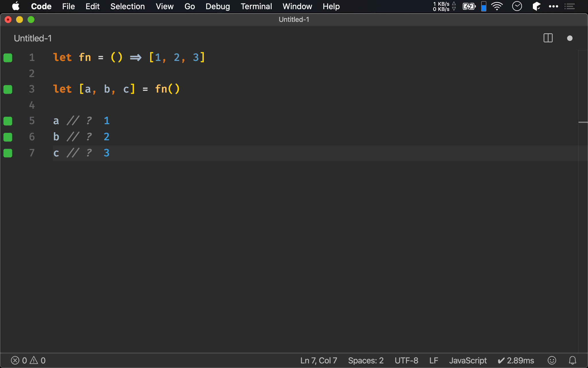
Task: Click the unsaved changes dot icon
Action: [x=570, y=38]
